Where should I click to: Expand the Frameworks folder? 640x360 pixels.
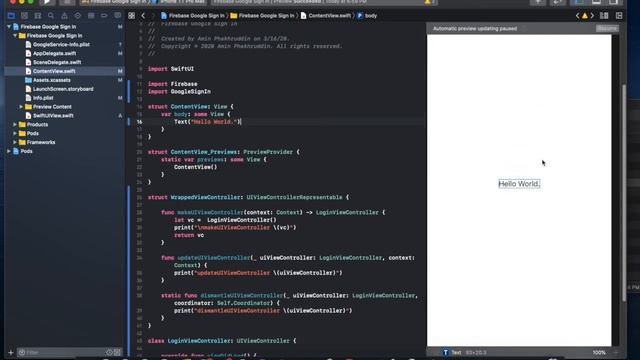(15, 142)
